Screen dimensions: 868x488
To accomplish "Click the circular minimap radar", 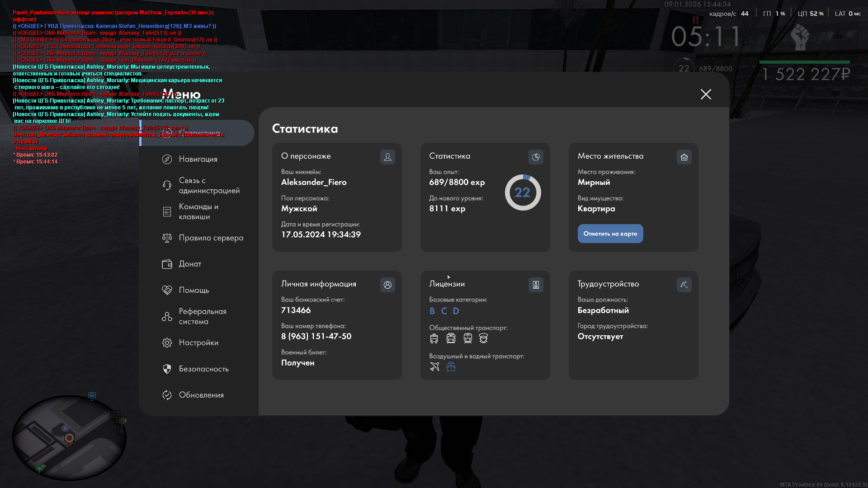I will [69, 437].
